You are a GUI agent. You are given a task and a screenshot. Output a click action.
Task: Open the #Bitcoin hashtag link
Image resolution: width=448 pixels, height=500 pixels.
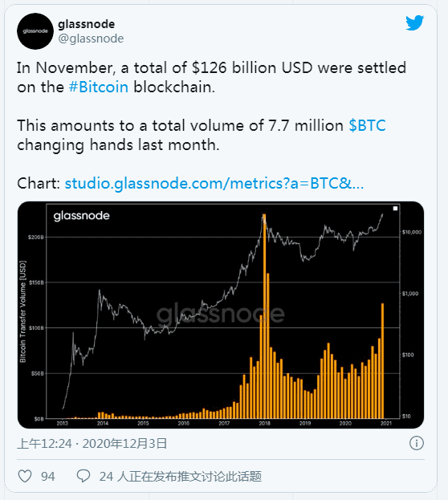[99, 87]
